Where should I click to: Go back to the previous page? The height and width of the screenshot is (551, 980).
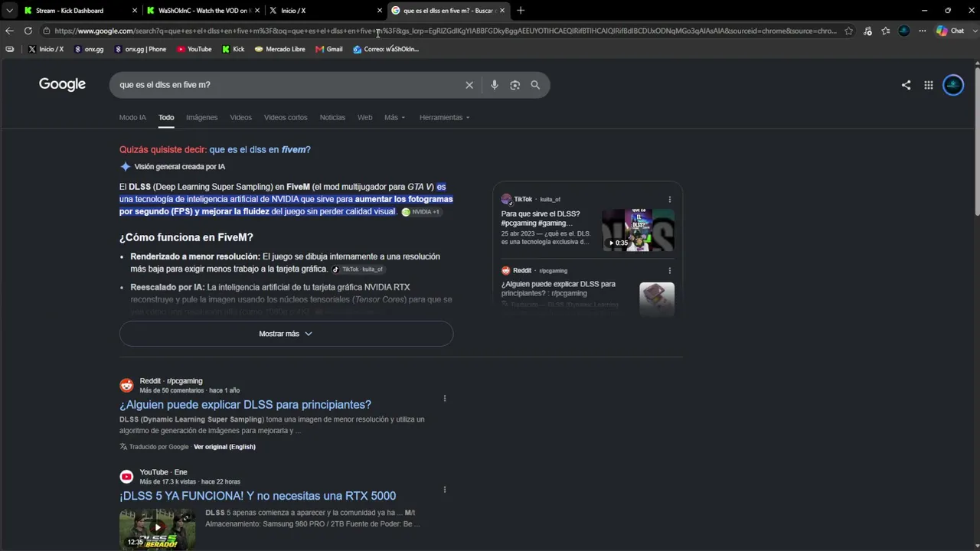[x=9, y=31]
